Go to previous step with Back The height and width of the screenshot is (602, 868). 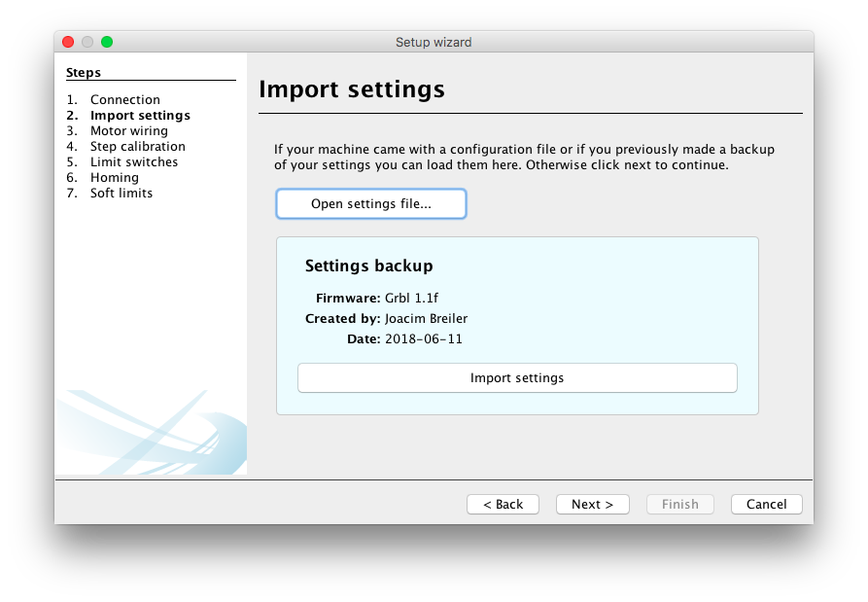503,504
